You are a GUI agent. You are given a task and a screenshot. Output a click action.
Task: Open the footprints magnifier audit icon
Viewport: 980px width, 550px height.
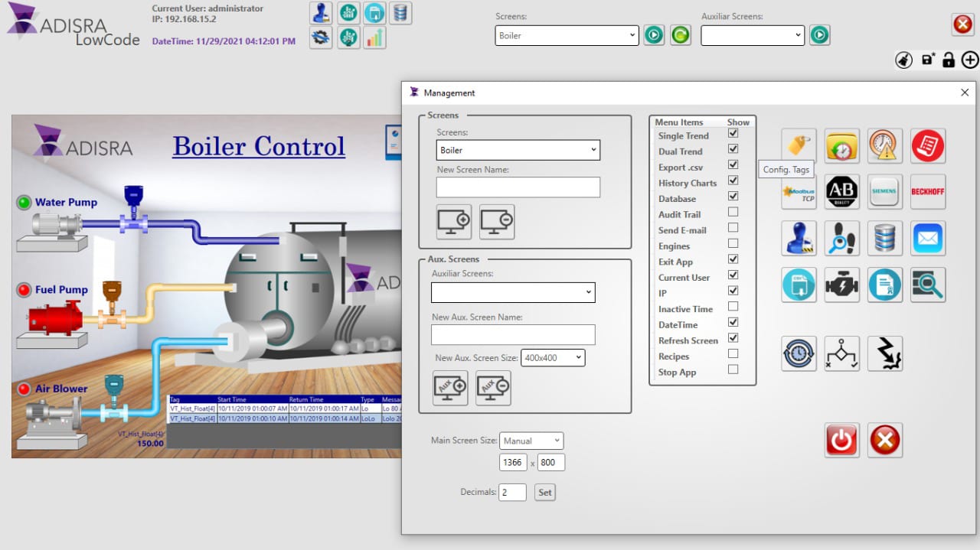[x=841, y=238]
